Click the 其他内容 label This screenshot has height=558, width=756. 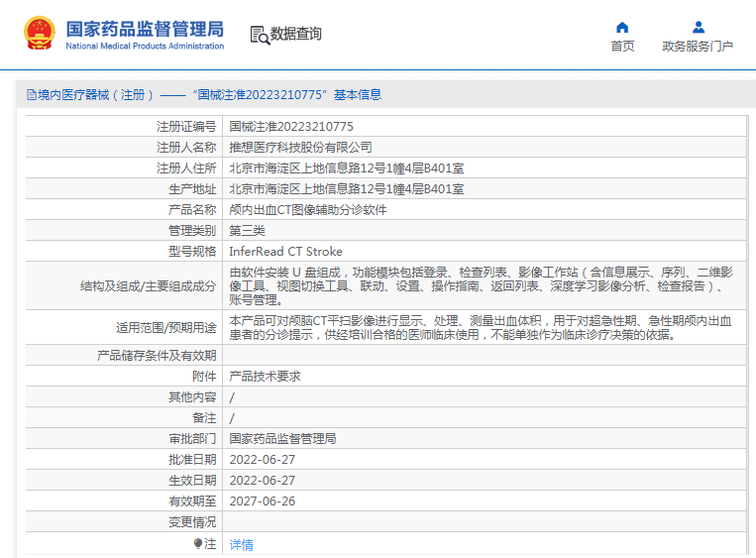tap(192, 396)
